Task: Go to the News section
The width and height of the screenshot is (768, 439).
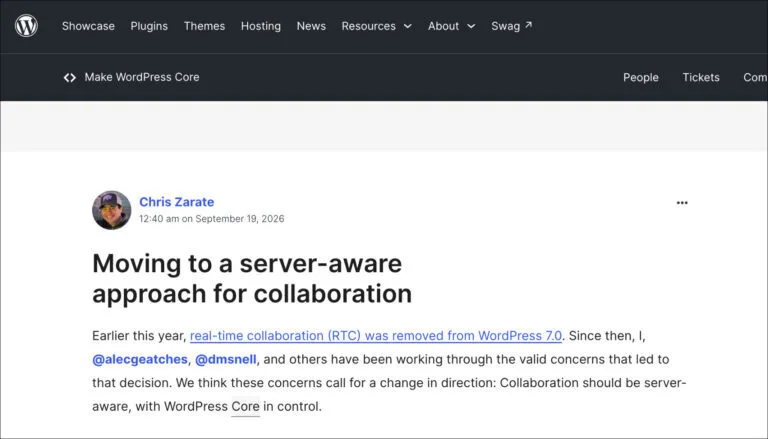Action: (x=311, y=26)
